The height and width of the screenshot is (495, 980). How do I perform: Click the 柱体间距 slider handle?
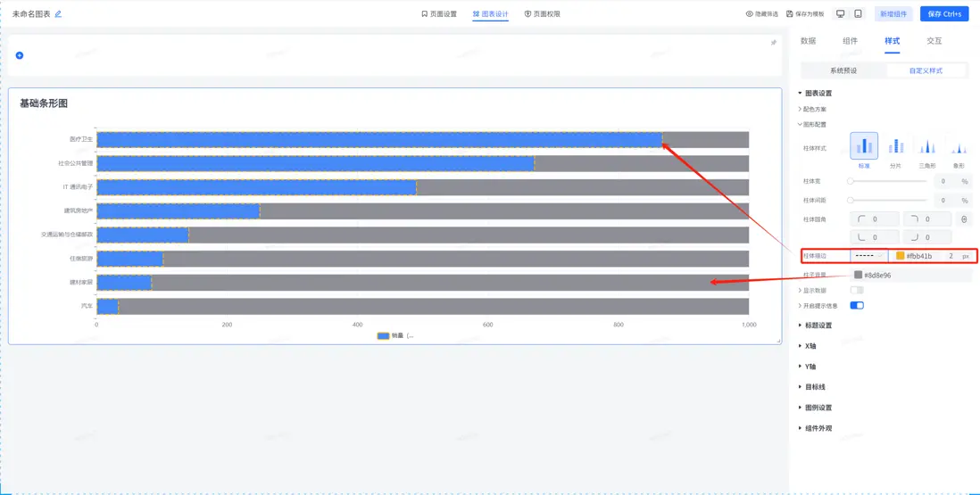[x=850, y=201]
